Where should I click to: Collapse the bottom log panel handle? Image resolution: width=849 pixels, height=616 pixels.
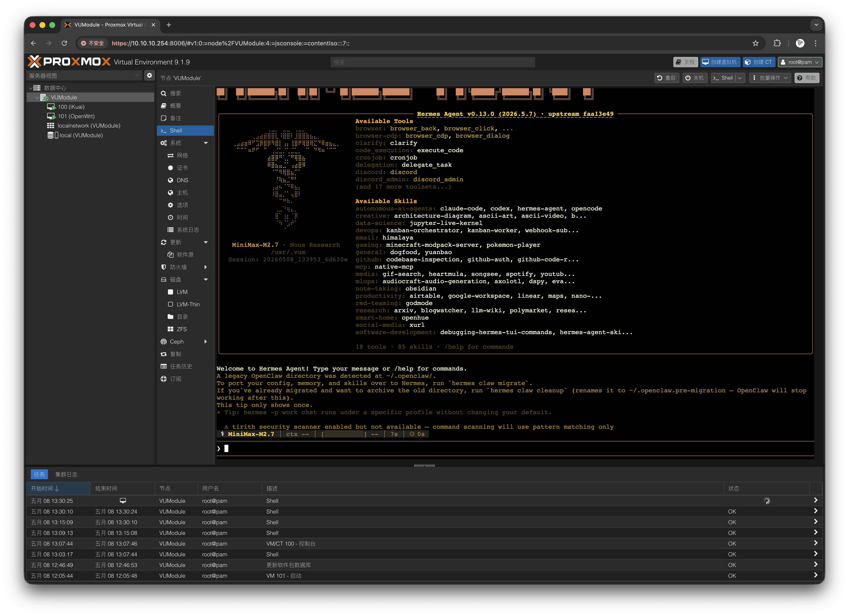coord(424,466)
